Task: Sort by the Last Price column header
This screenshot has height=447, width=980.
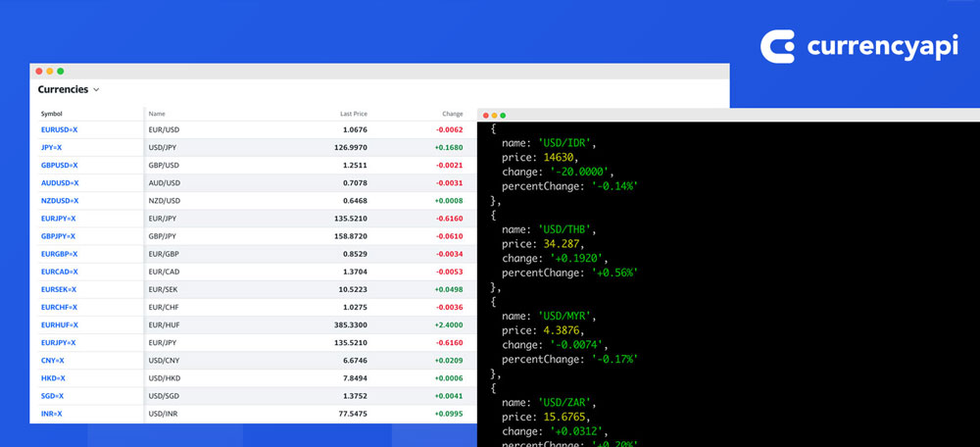Action: [353, 114]
